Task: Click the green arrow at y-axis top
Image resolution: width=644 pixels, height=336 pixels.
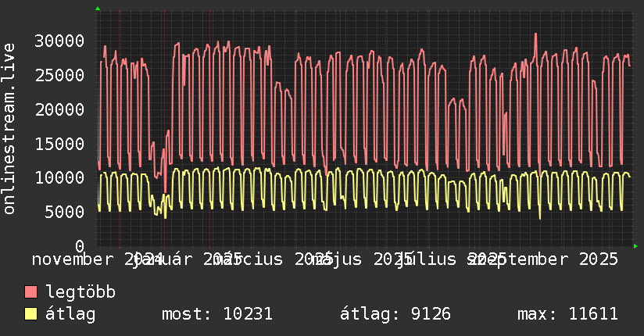Action: [98, 9]
